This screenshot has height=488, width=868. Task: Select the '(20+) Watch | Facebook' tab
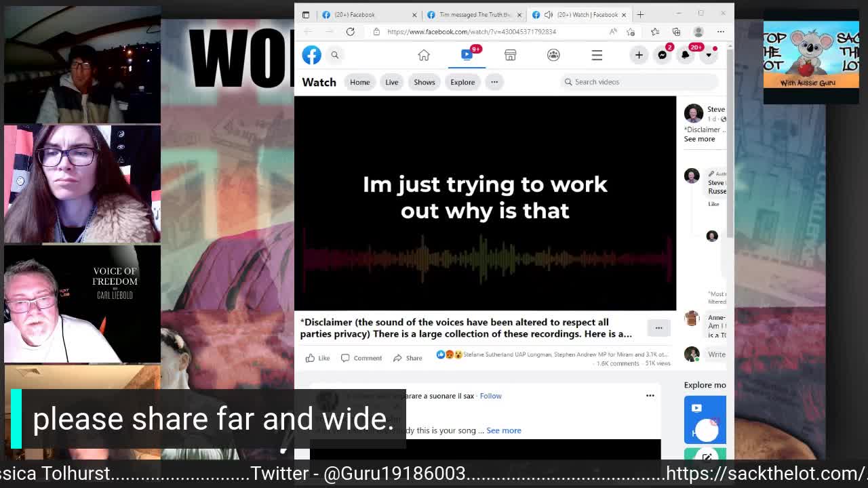point(579,14)
